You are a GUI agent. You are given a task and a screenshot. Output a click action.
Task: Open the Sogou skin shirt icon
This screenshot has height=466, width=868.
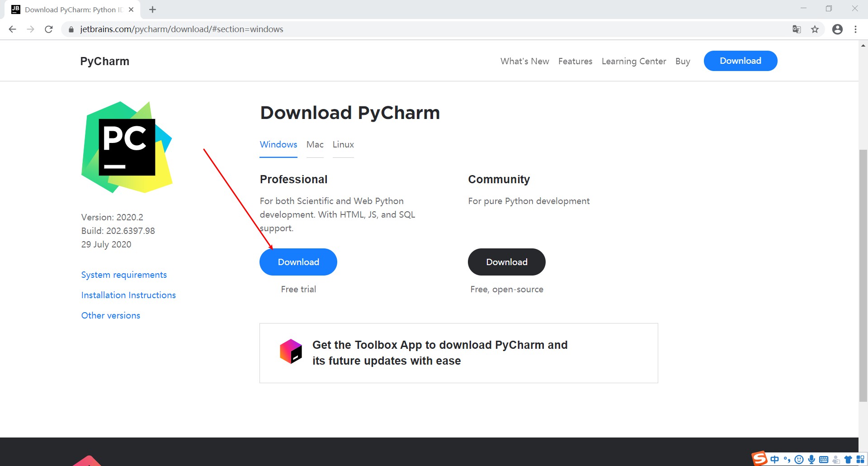coord(848,460)
